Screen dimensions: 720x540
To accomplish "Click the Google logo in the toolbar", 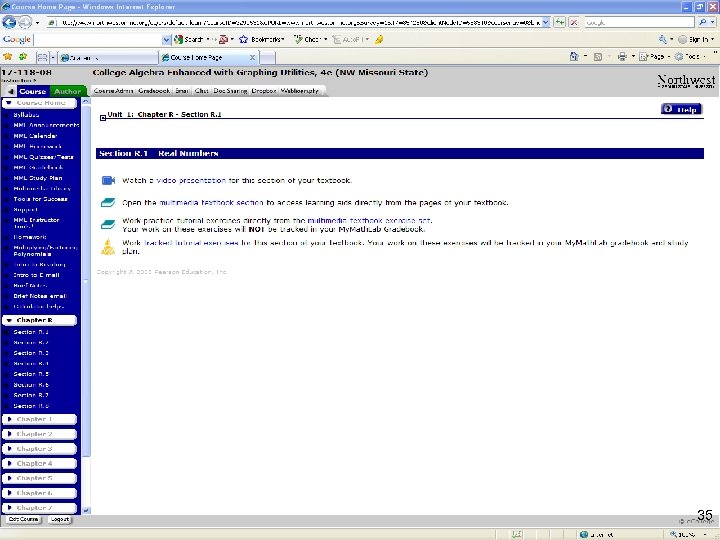I will point(17,39).
